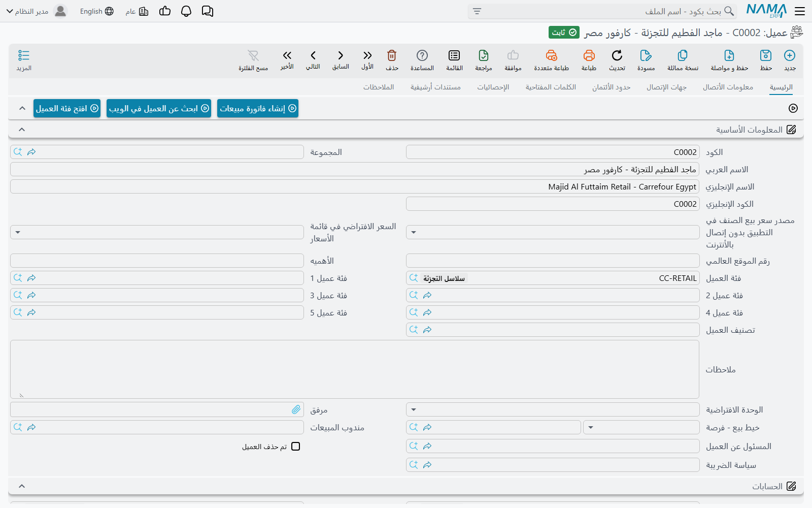Open the السعر الافتراضي في قائمة الأسعار dropdown
Viewport: 812px width, 508px height.
pos(18,232)
